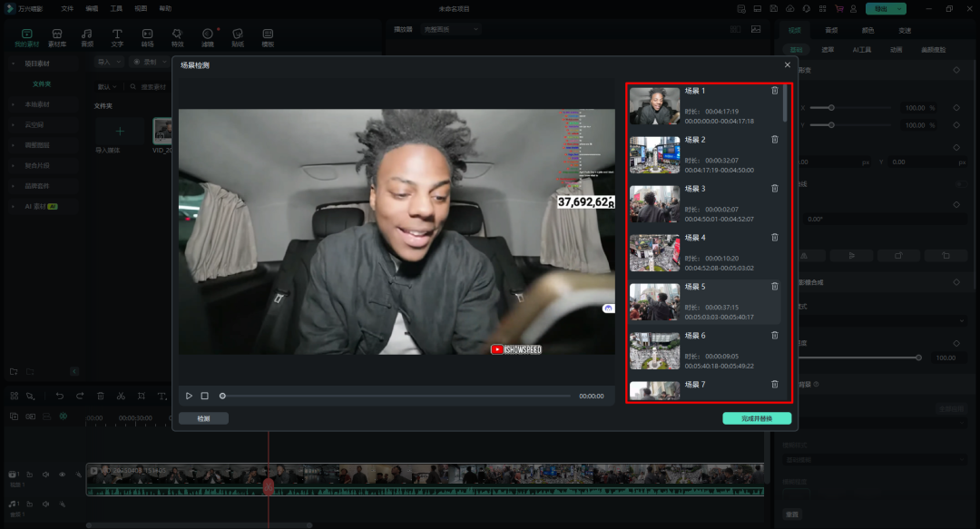Open the user account icon

853,9
